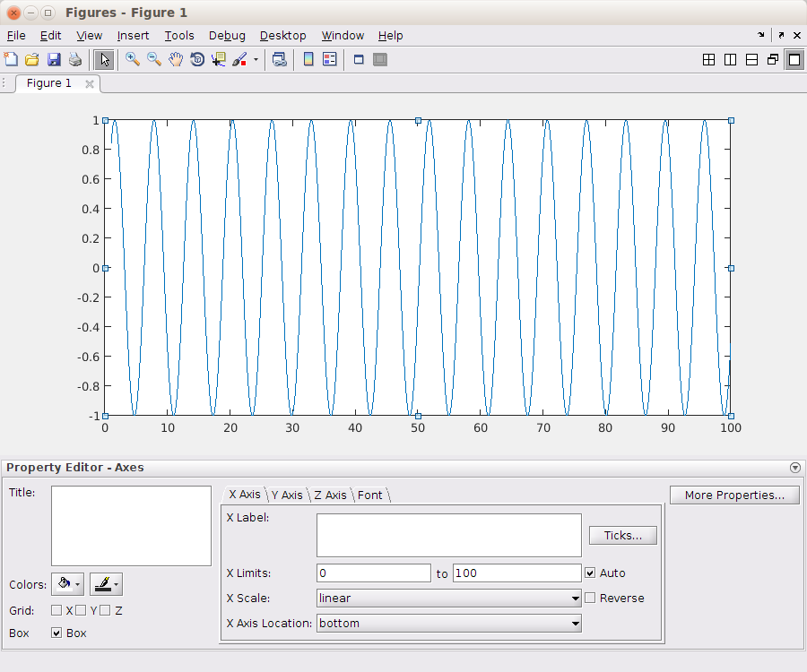807x672 pixels.
Task: Enable the X grid checkbox
Action: (56, 610)
